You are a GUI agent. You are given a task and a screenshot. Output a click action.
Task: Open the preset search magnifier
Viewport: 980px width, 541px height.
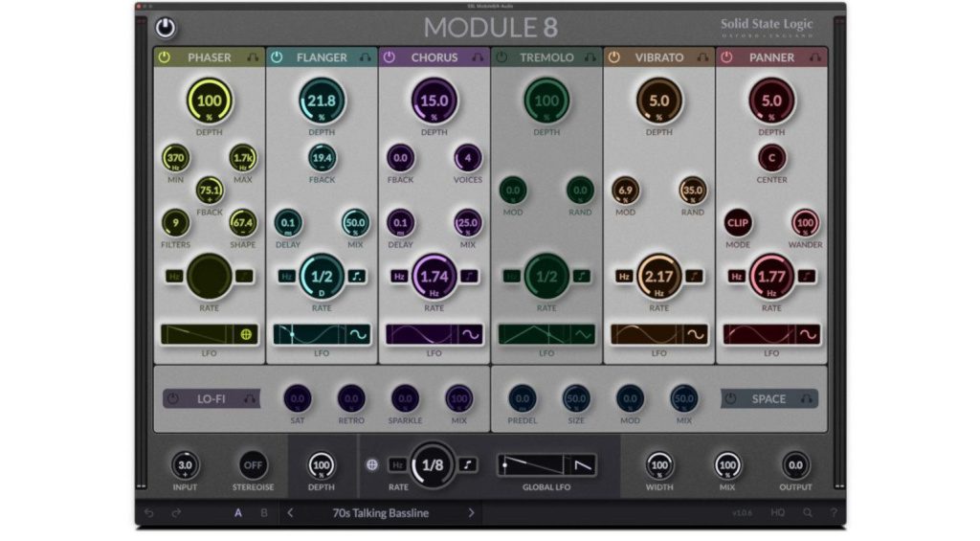(808, 513)
